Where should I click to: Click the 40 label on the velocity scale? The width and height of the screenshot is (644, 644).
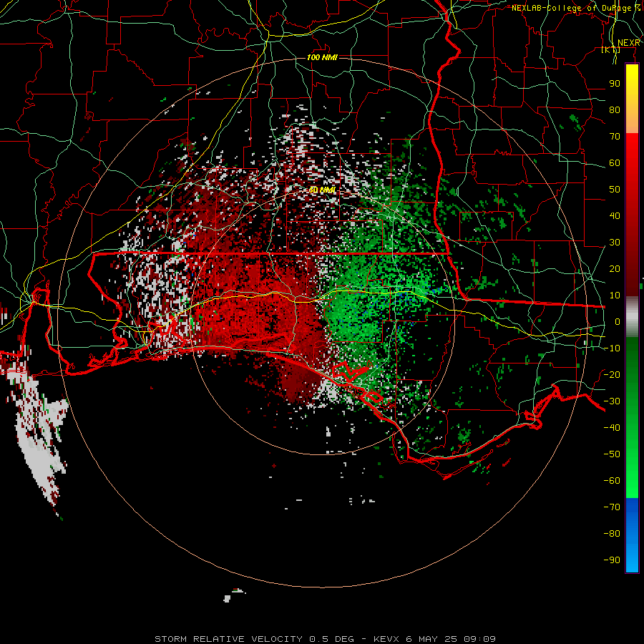pos(615,216)
